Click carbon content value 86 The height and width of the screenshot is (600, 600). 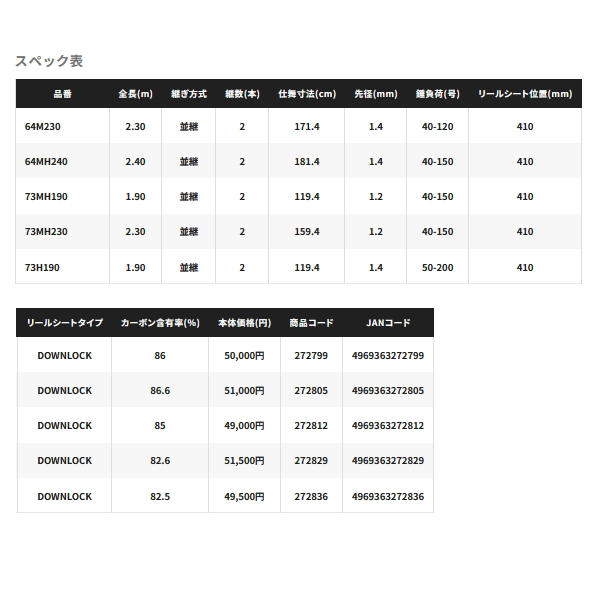pyautogui.click(x=160, y=355)
